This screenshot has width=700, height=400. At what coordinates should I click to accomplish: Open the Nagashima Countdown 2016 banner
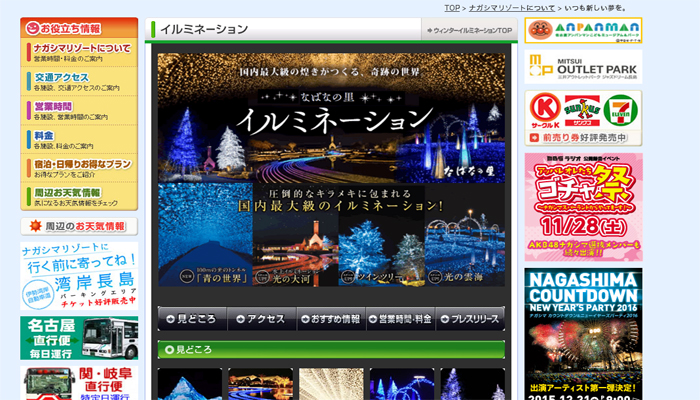[x=583, y=334]
